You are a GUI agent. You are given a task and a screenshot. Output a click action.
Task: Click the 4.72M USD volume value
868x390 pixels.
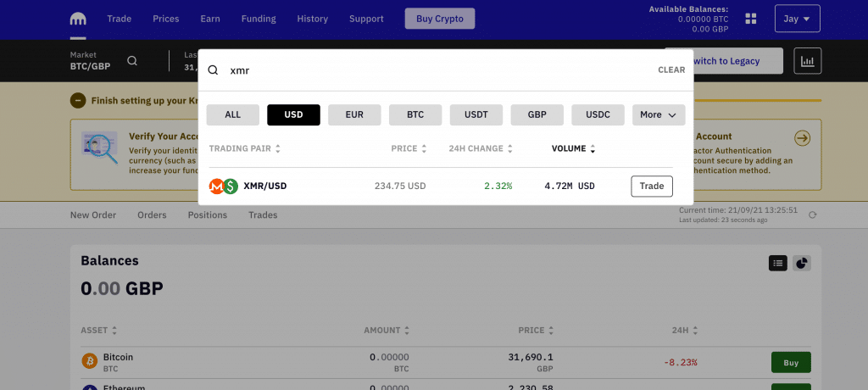point(570,187)
